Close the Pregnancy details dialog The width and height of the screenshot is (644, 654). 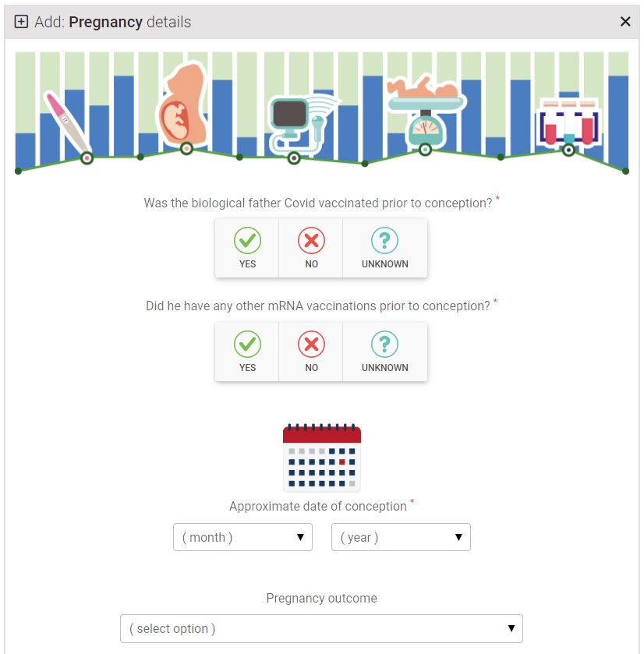tap(625, 21)
